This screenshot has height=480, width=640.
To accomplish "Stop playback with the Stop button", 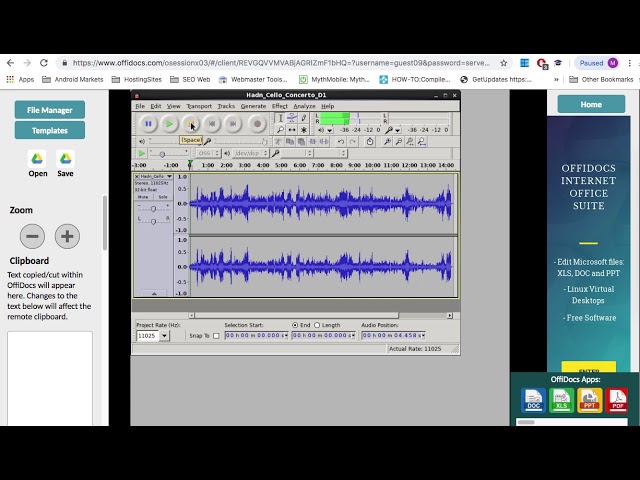I will (191, 124).
